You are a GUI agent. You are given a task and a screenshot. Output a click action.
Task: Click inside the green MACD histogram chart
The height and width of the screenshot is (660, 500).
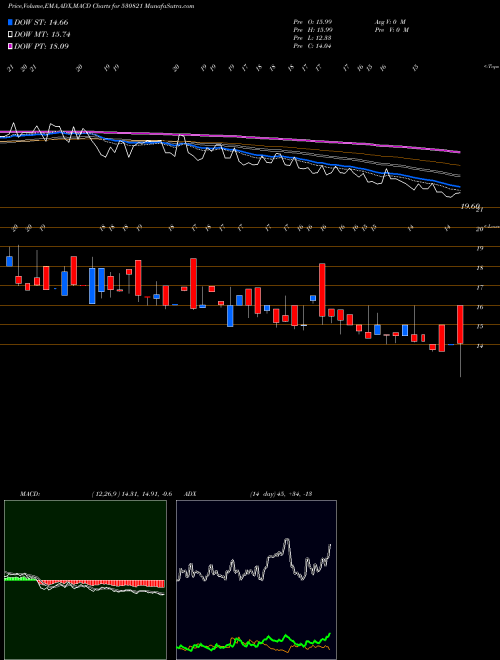click(x=85, y=580)
